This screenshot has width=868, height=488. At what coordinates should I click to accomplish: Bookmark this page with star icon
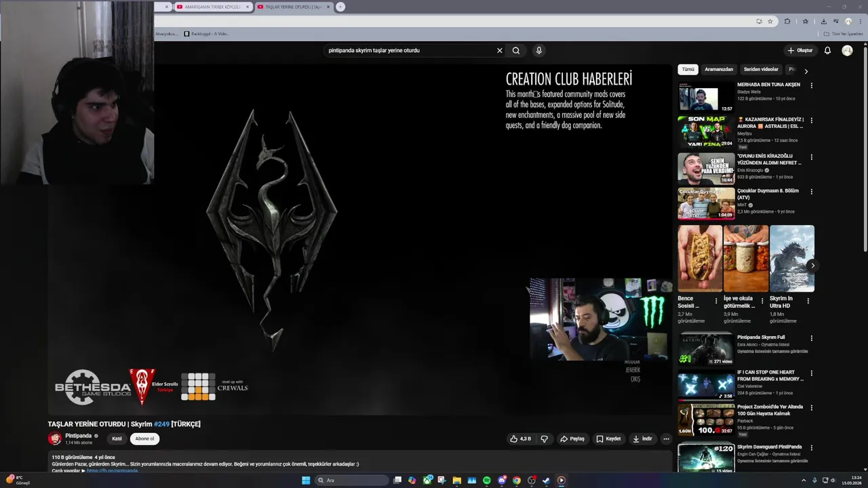pyautogui.click(x=770, y=21)
